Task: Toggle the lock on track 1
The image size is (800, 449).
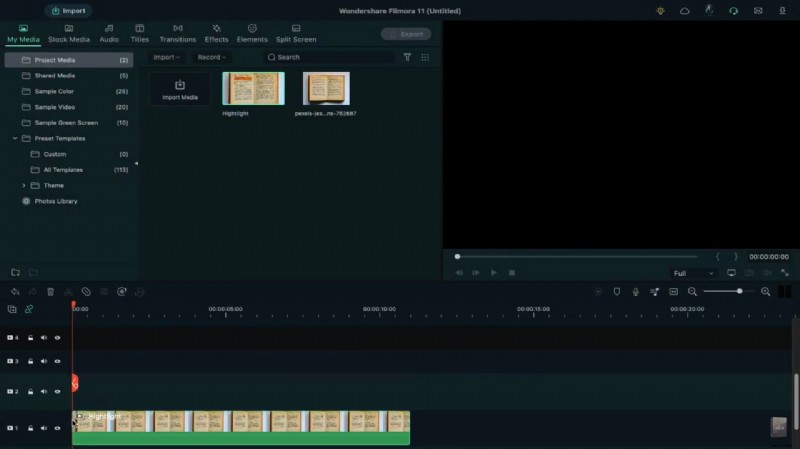Action: point(31,428)
